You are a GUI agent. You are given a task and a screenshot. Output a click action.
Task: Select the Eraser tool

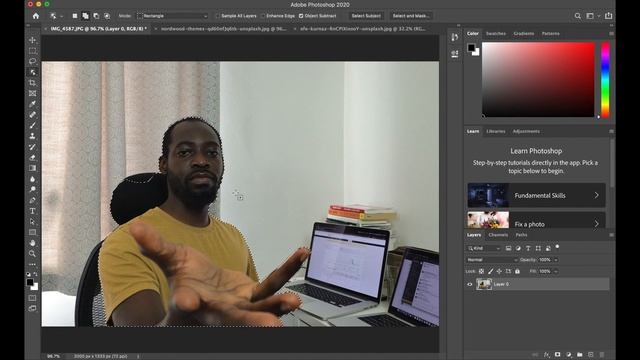pyautogui.click(x=33, y=157)
